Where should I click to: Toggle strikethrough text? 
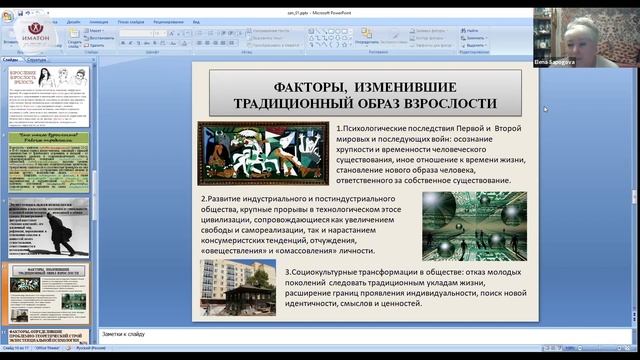147,43
